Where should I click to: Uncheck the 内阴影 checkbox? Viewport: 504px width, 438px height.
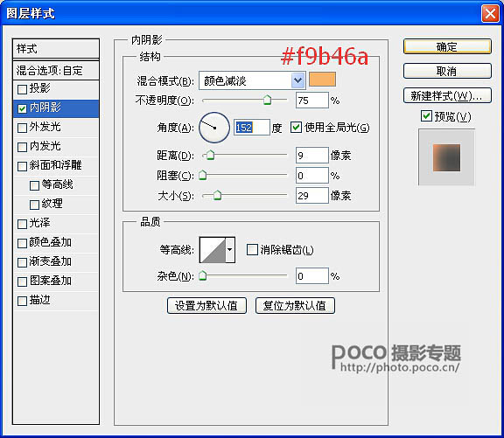22,108
